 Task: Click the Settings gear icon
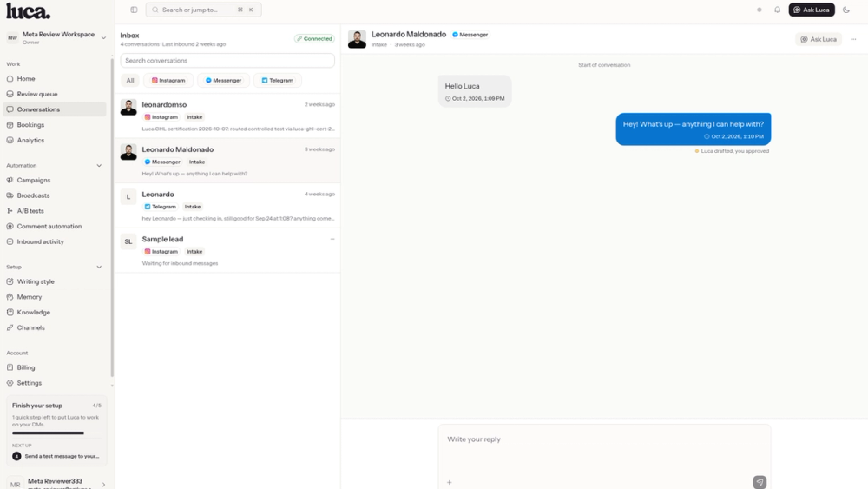(10, 383)
